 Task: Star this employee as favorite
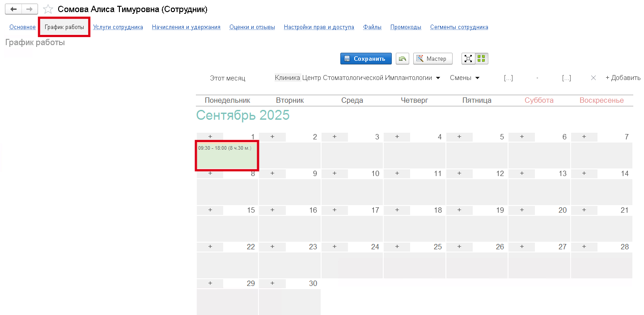coord(48,9)
